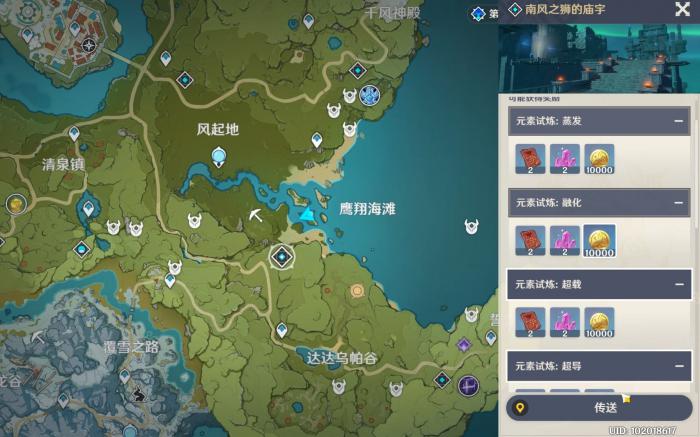Inspect the red book reward under 蒸发

(x=530, y=159)
